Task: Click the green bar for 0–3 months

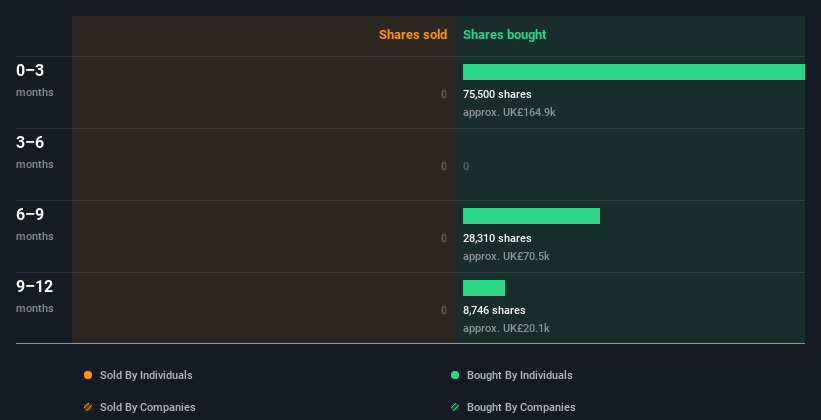Action: click(634, 72)
